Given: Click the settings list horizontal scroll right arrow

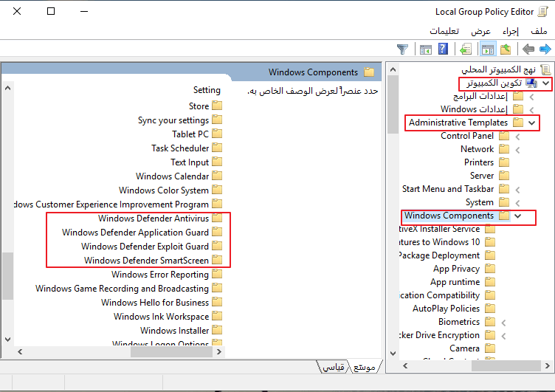Looking at the screenshot, I should (218, 351).
